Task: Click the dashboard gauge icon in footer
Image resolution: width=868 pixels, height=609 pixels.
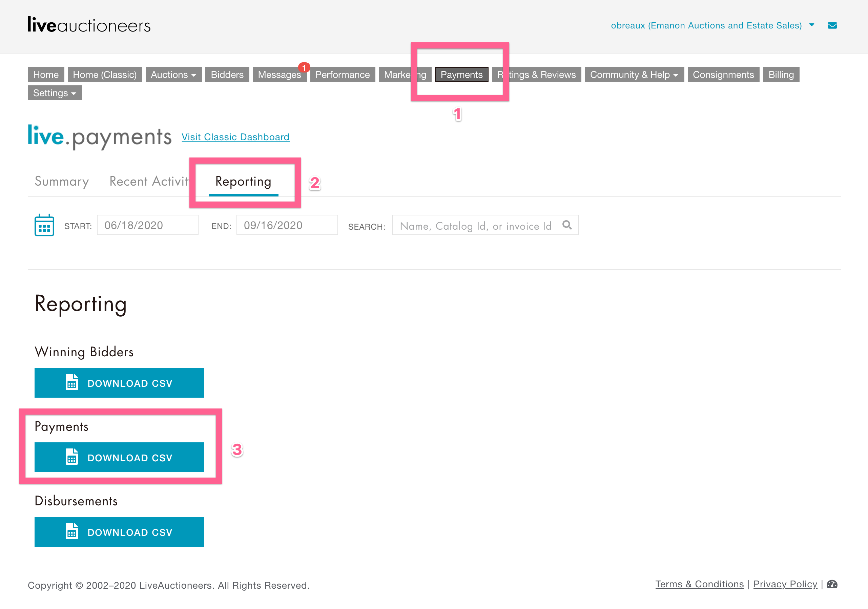Action: click(832, 584)
